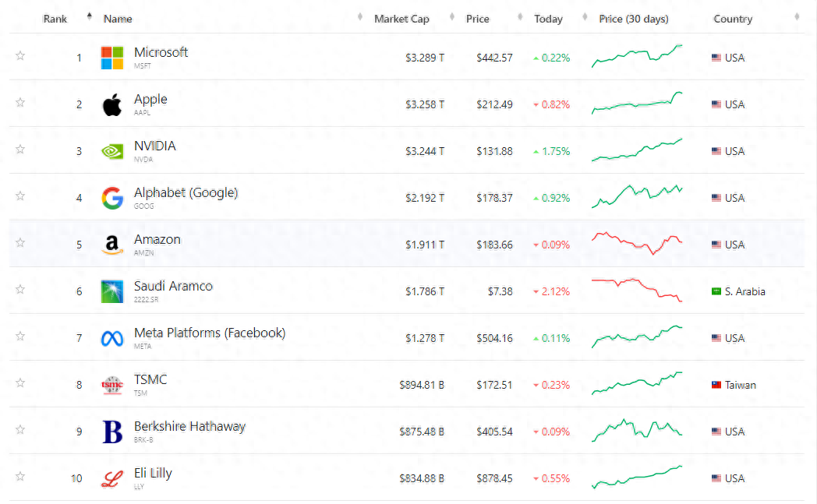Click the Apple logo icon
Viewport: 817px width, 504px height.
[112, 104]
